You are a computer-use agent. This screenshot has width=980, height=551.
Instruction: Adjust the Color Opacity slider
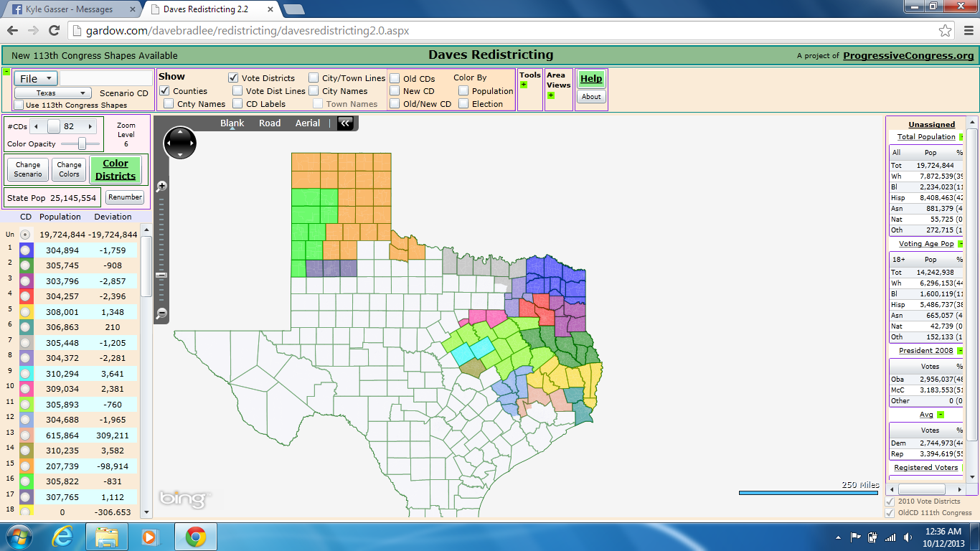(x=83, y=143)
